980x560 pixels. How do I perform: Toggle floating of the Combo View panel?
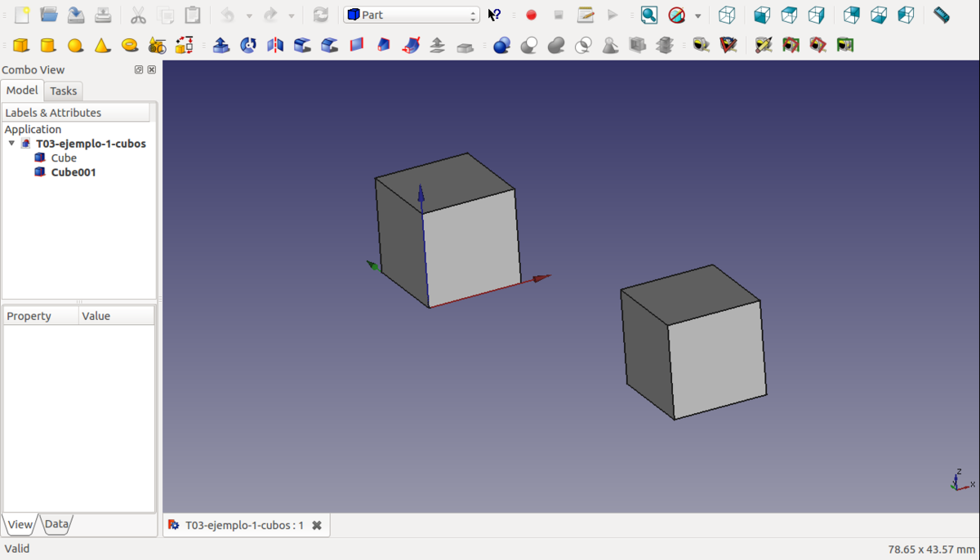pos(139,70)
